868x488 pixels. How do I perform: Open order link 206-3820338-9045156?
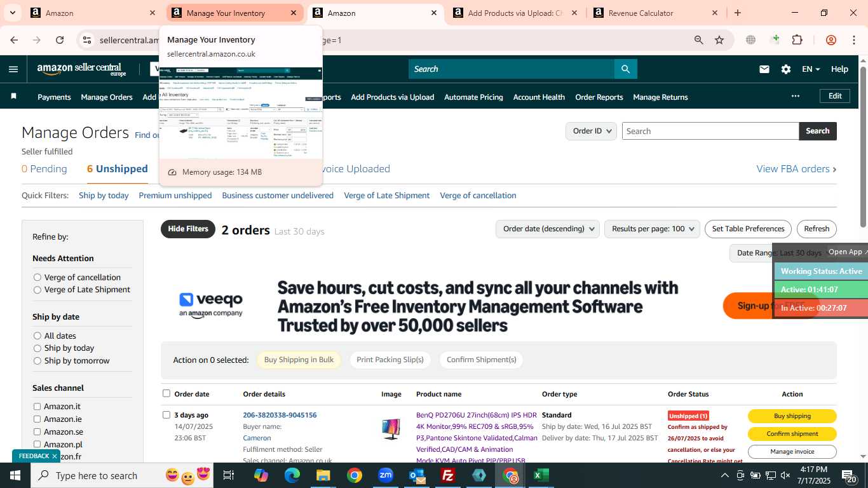pyautogui.click(x=280, y=415)
